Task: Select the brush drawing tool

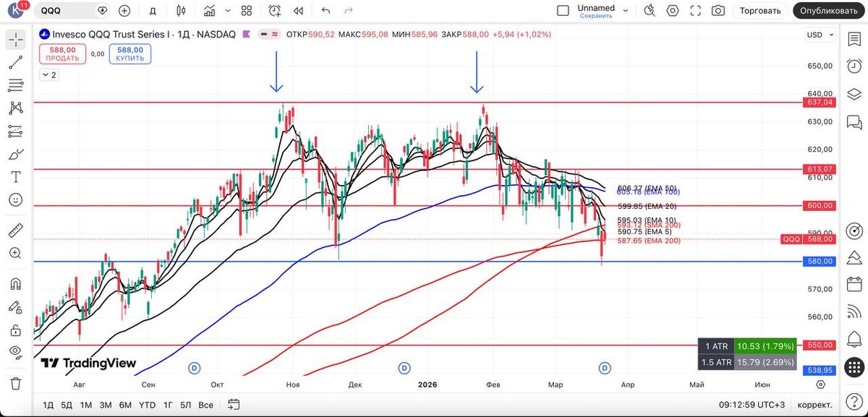Action: point(15,154)
